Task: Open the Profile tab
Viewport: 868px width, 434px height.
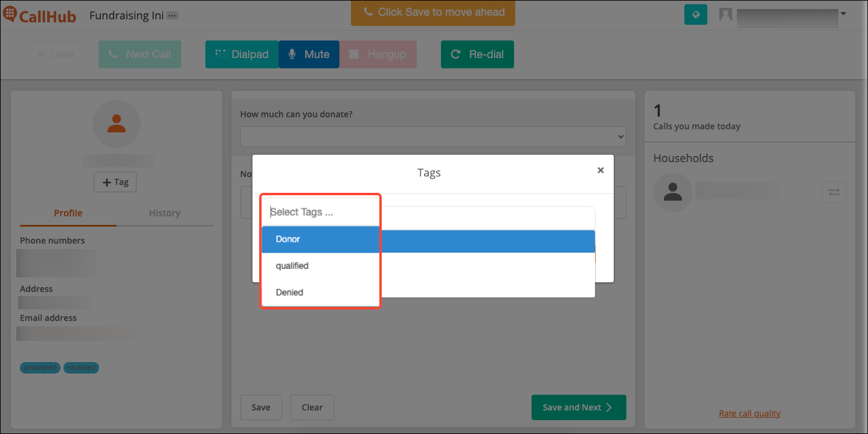Action: tap(68, 213)
